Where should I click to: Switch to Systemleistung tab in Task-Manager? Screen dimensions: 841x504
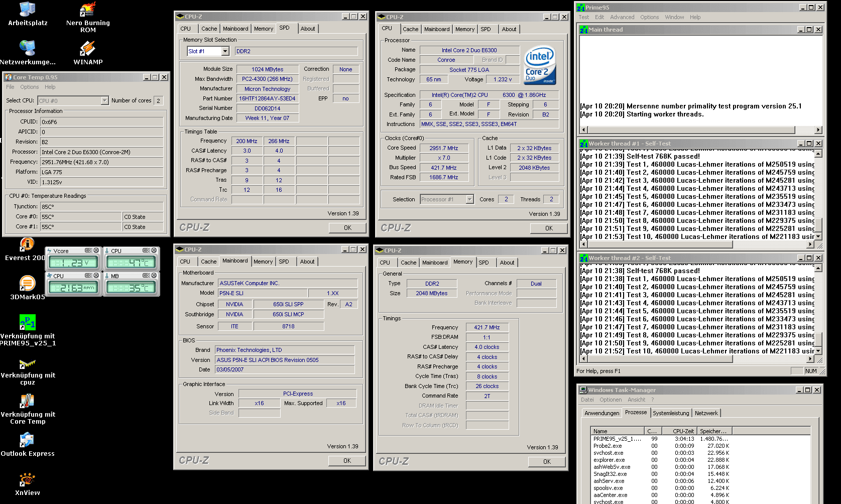671,413
